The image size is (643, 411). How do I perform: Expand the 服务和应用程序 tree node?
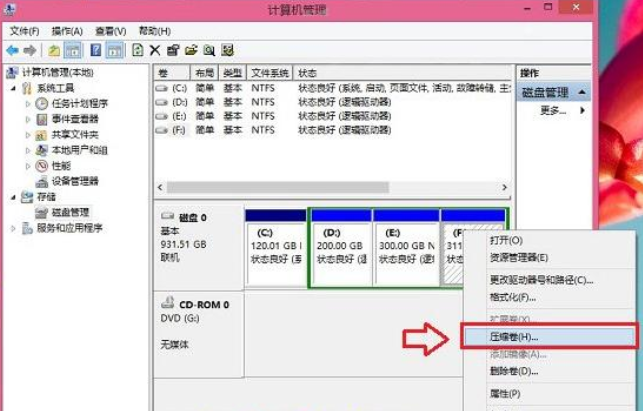pos(14,228)
